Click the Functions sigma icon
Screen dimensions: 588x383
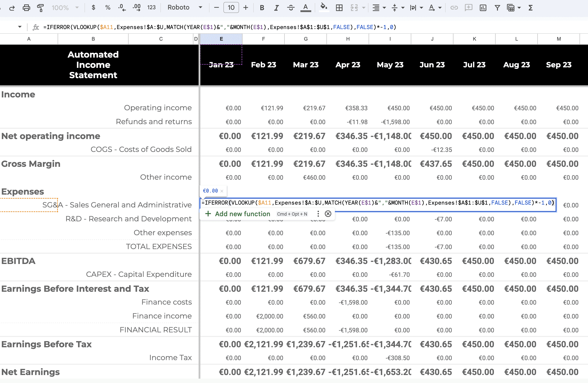click(x=530, y=8)
